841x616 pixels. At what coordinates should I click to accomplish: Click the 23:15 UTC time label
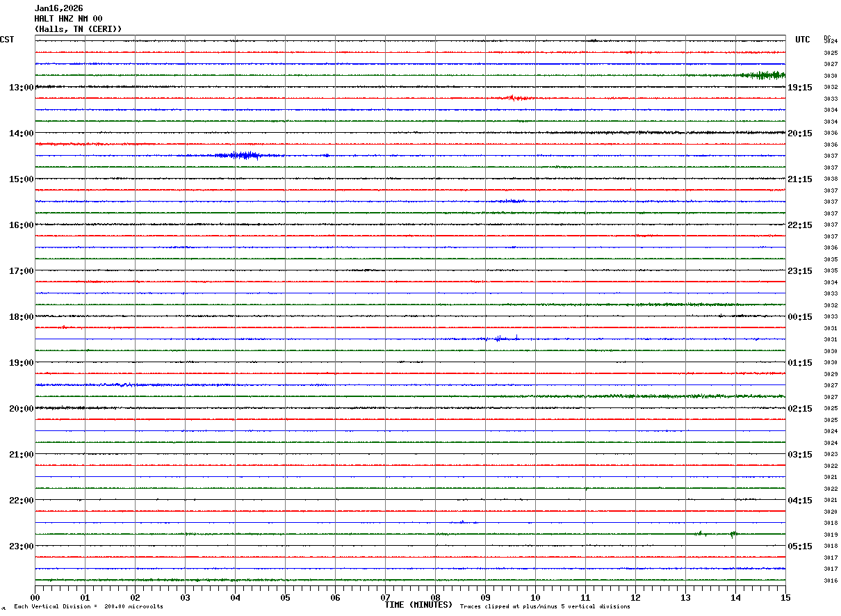(800, 271)
